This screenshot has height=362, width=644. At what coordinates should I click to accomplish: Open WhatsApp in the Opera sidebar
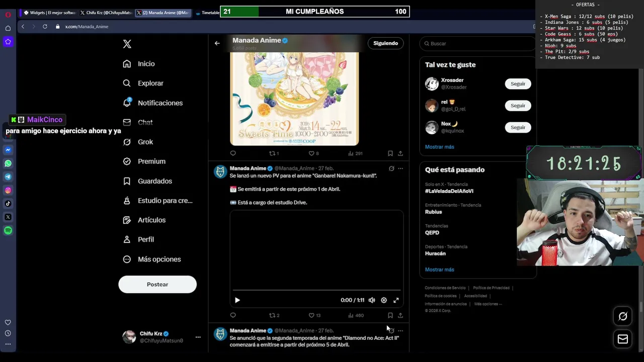[8, 163]
